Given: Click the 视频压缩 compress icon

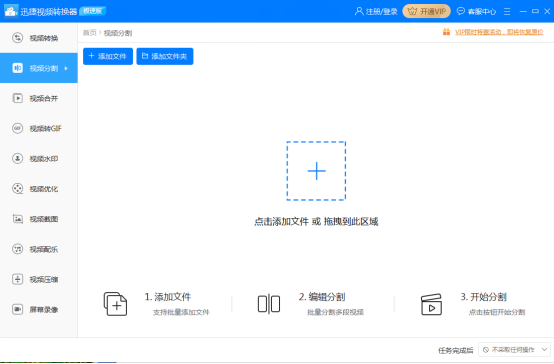Looking at the screenshot, I should [17, 279].
